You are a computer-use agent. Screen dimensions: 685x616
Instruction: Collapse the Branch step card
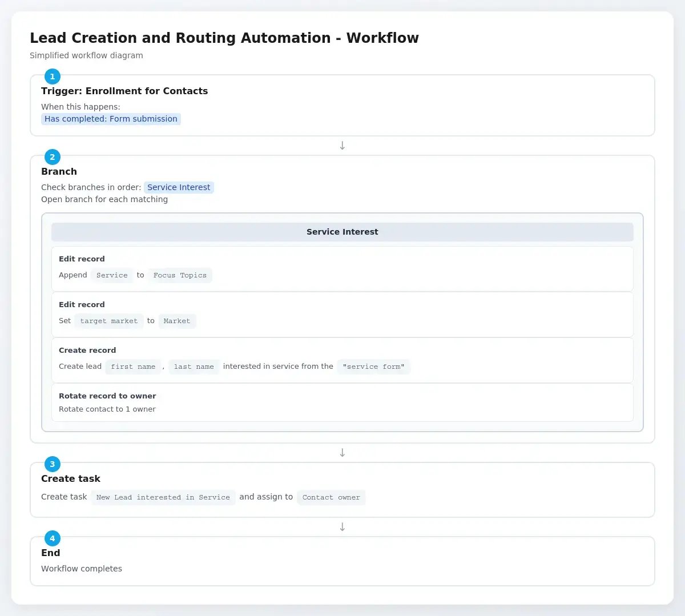59,171
